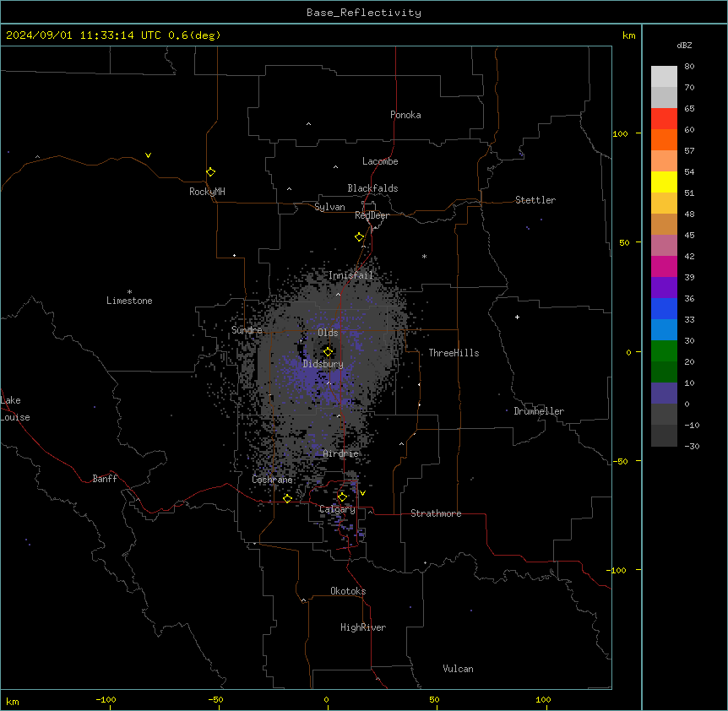The height and width of the screenshot is (711, 728).
Task: Click the Blackfalds town label
Action: click(372, 188)
